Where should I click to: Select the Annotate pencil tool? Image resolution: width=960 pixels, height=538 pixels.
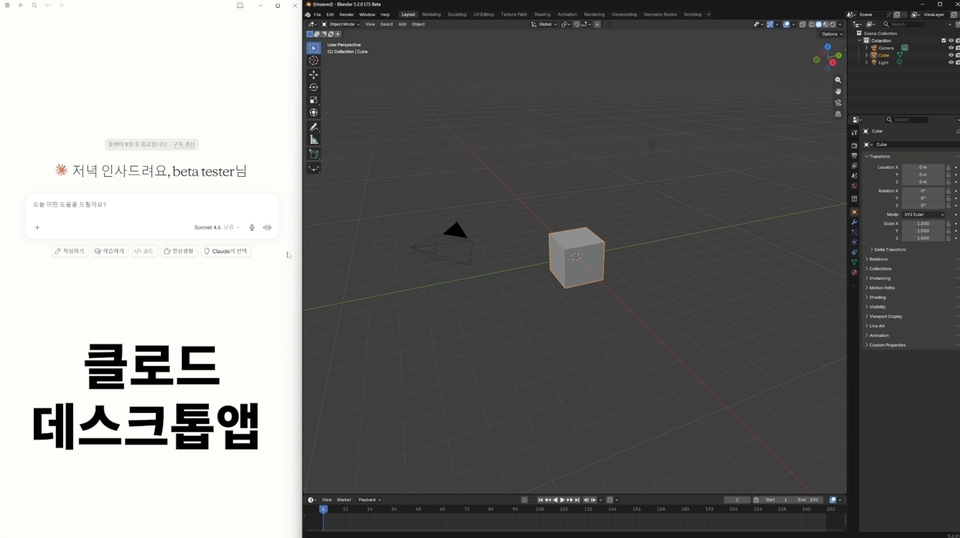pos(313,127)
